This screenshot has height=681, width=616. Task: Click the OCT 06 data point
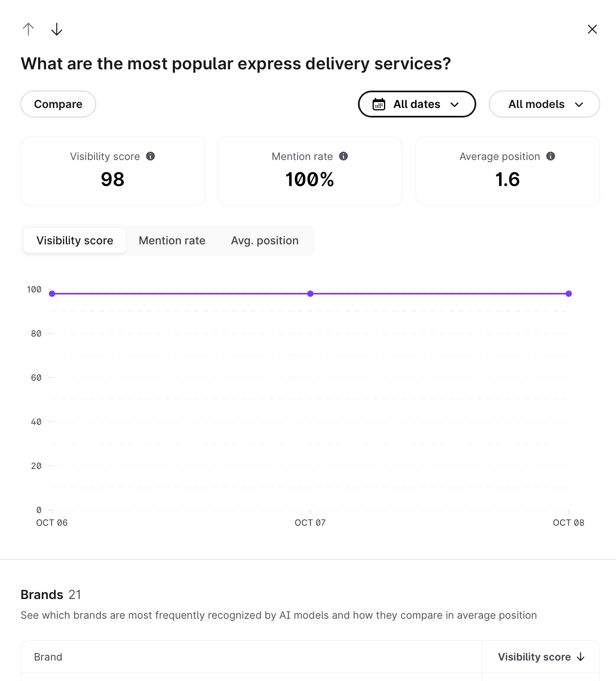click(x=52, y=294)
